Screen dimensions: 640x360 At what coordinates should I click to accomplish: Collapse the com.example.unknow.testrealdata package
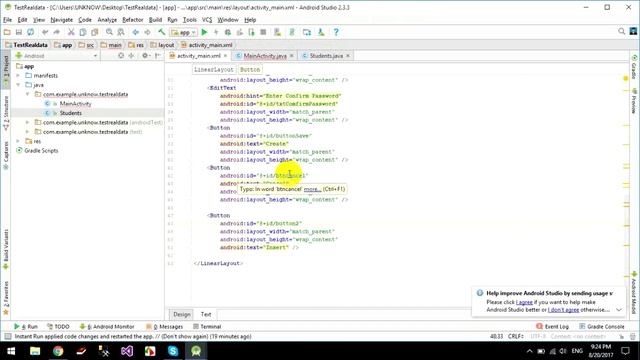click(x=27, y=94)
